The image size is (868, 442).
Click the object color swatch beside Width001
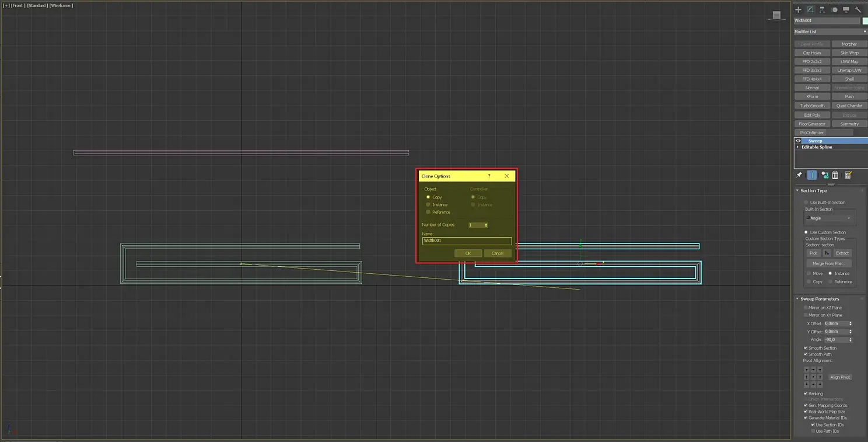point(865,20)
